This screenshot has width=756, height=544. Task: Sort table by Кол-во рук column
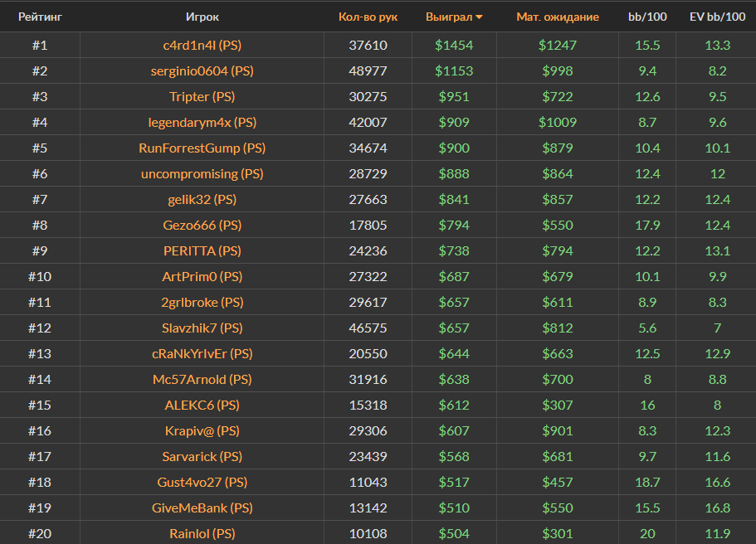(368, 17)
